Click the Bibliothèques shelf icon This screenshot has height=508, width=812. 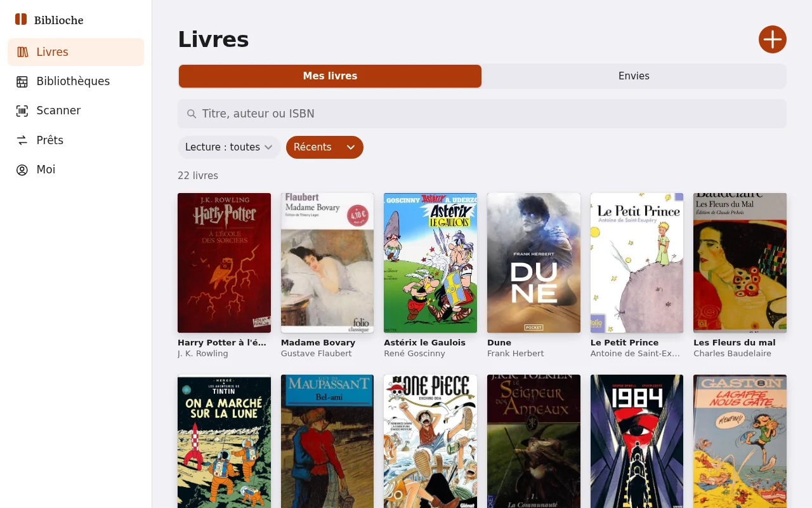click(x=22, y=81)
